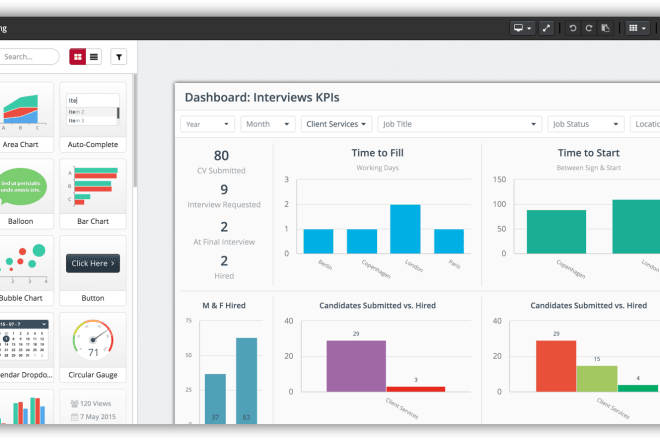Open the grid layout dropdown in toolbar

pos(637,28)
